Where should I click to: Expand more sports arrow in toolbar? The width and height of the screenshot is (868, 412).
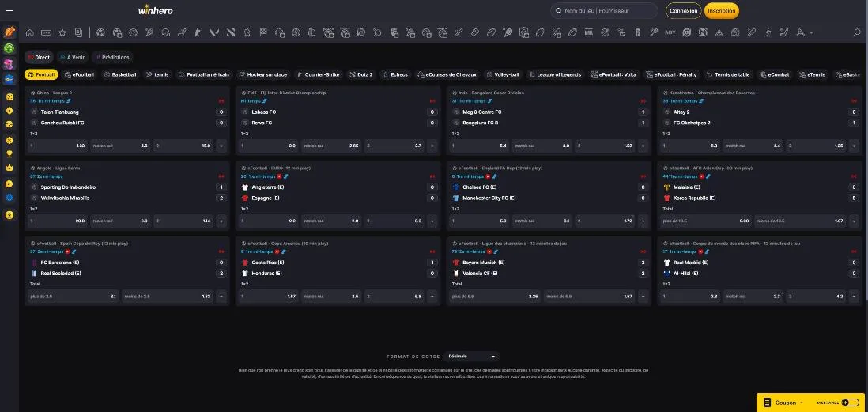pyautogui.click(x=812, y=33)
